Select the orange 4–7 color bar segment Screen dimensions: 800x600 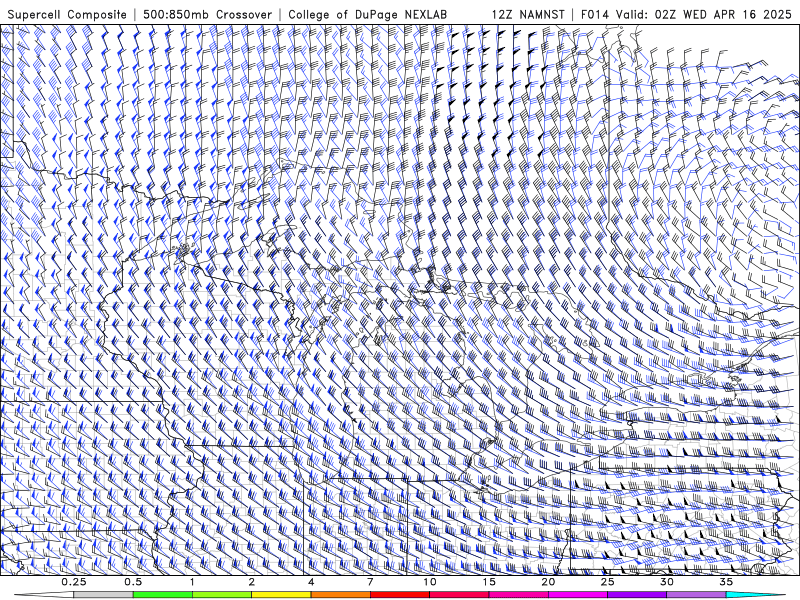[340, 595]
